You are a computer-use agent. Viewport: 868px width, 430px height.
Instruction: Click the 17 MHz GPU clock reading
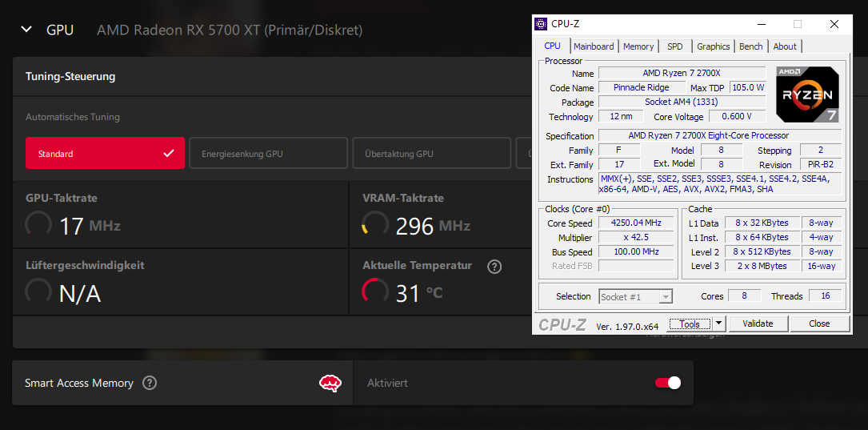click(90, 226)
